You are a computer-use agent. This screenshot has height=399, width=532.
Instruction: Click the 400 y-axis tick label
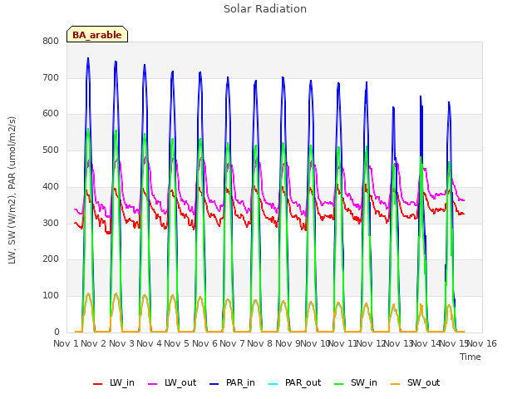[x=51, y=186]
